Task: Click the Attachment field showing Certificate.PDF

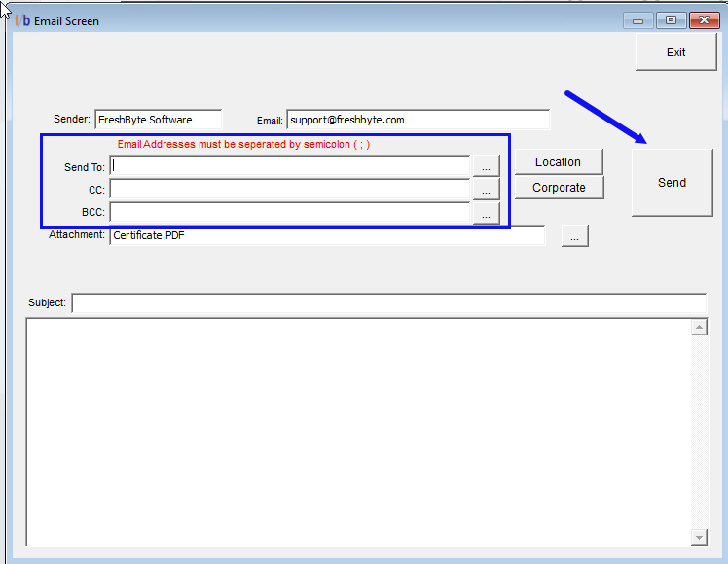Action: click(326, 235)
